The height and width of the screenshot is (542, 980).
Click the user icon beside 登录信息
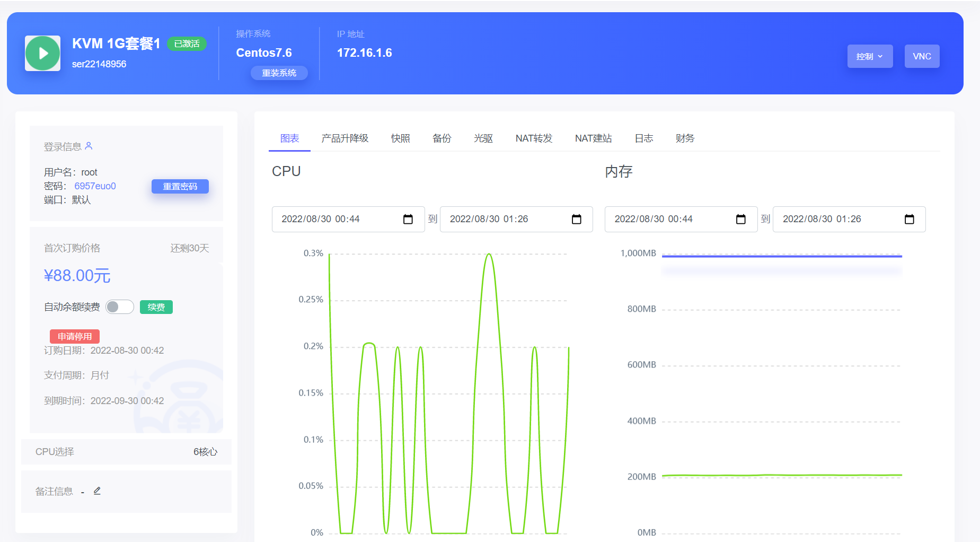tap(89, 146)
